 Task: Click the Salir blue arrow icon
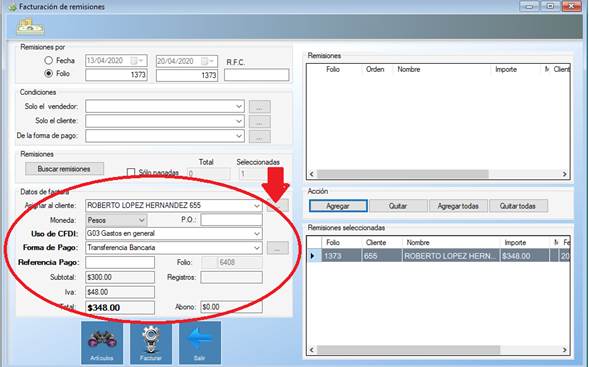(199, 343)
